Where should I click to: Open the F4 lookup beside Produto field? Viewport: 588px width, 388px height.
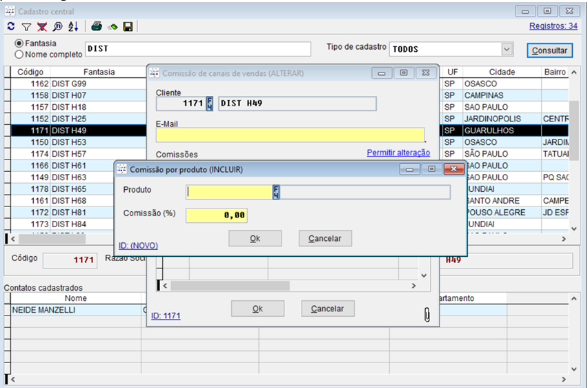(x=276, y=192)
